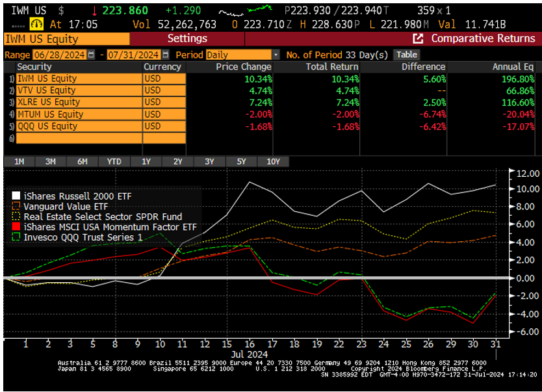542x392 pixels.
Task: Select the 6M range button
Action: tap(83, 161)
